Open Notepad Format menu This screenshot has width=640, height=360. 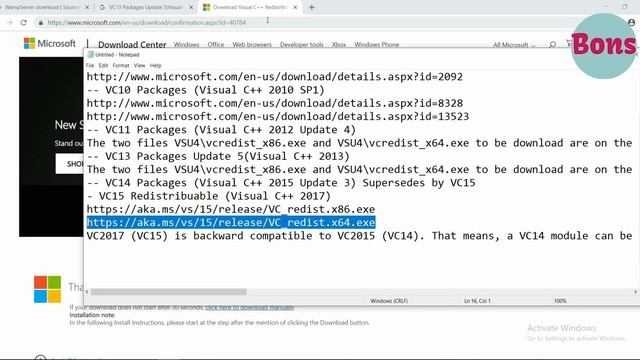tap(121, 65)
